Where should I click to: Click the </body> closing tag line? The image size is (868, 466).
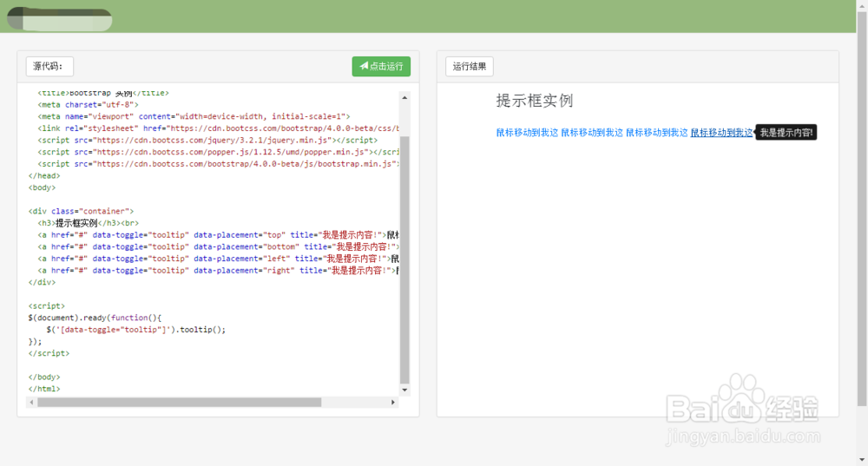pos(44,377)
